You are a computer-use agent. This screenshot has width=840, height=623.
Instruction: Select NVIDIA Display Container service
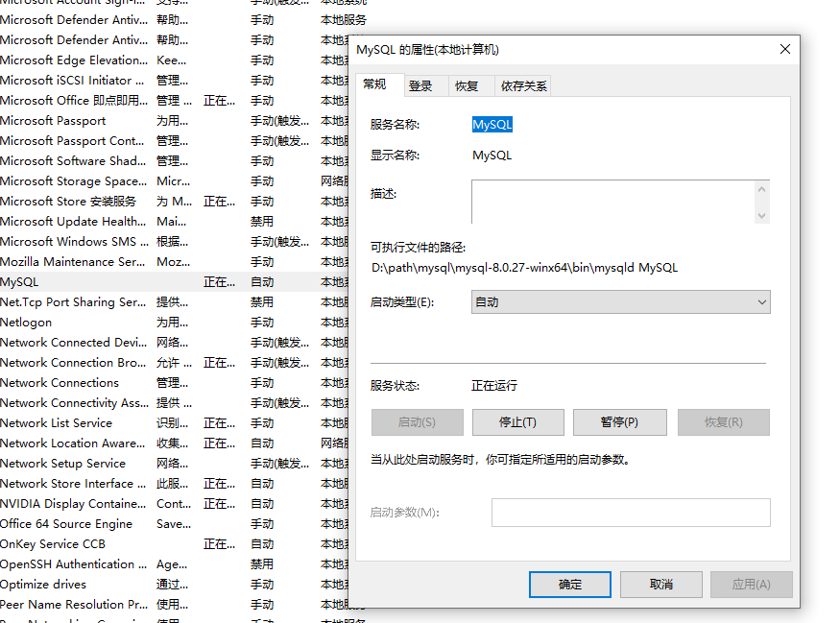(174, 504)
